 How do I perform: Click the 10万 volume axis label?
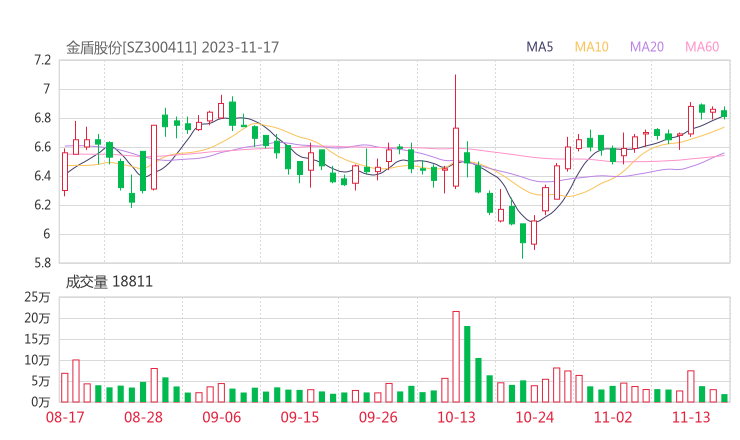click(x=37, y=360)
